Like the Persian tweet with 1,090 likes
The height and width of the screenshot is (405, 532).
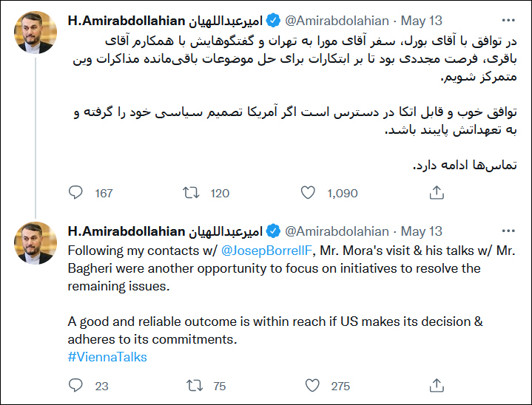point(309,193)
